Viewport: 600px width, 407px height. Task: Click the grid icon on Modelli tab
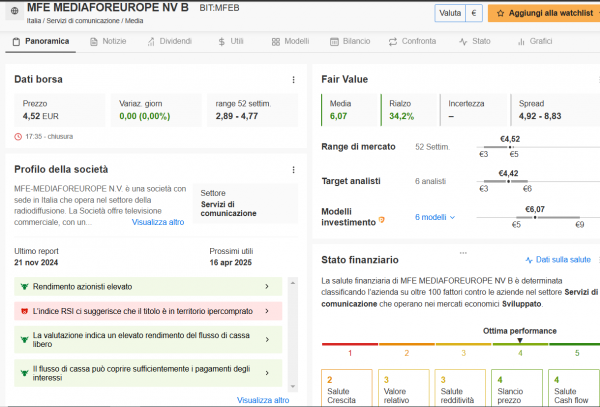276,42
